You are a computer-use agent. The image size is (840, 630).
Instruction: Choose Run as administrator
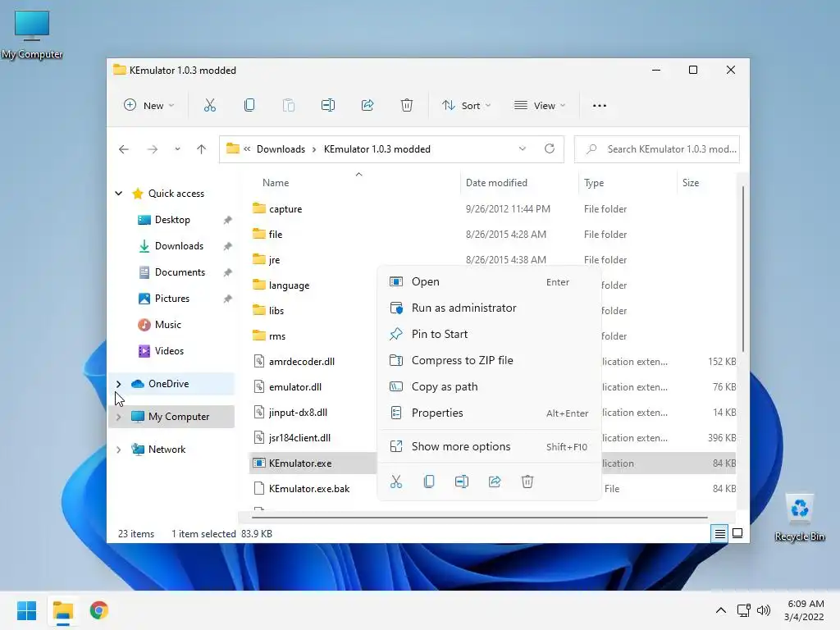pyautogui.click(x=489, y=308)
